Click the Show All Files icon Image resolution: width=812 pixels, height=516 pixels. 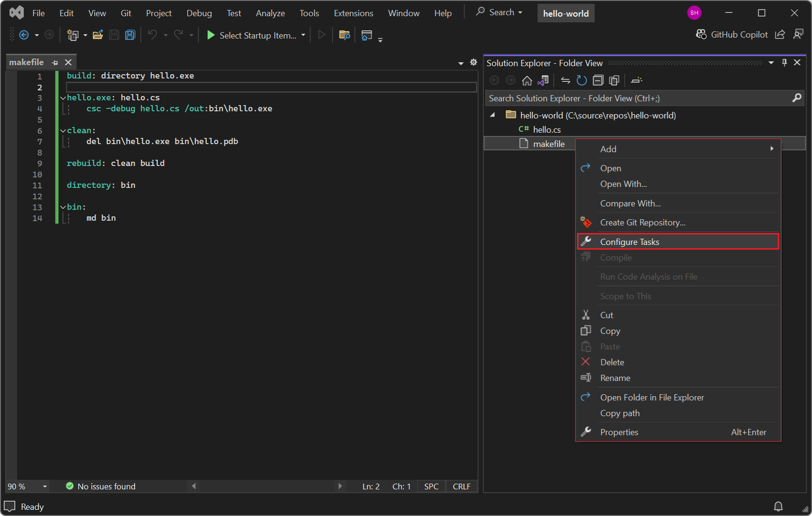click(614, 81)
